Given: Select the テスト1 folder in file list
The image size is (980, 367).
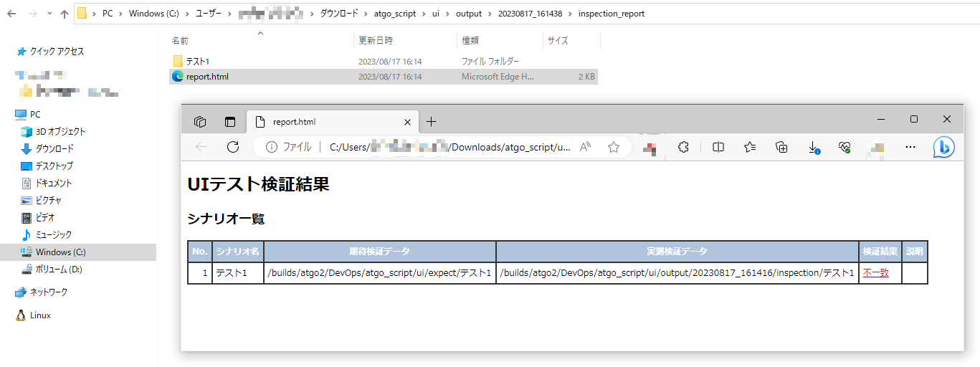Looking at the screenshot, I should point(384,62).
